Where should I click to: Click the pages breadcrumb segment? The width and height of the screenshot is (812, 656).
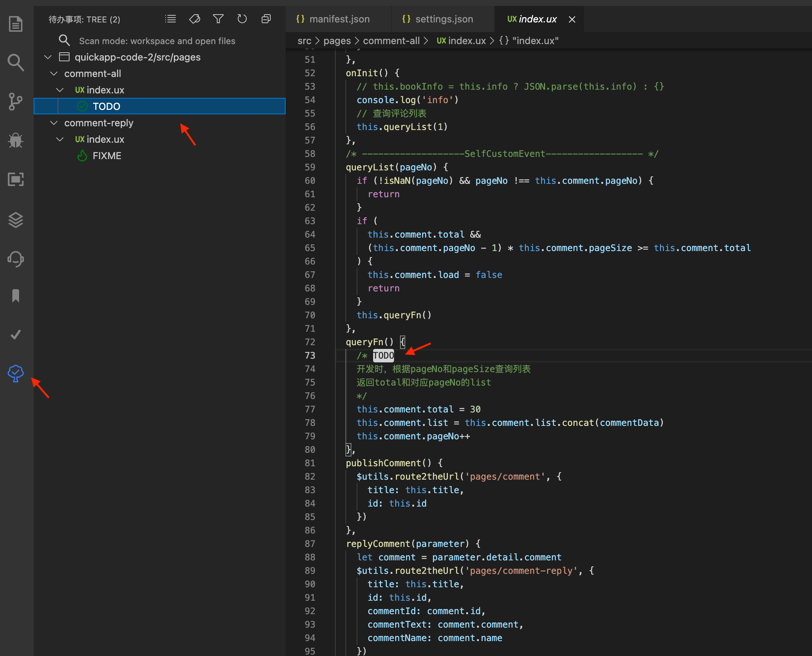tap(337, 41)
